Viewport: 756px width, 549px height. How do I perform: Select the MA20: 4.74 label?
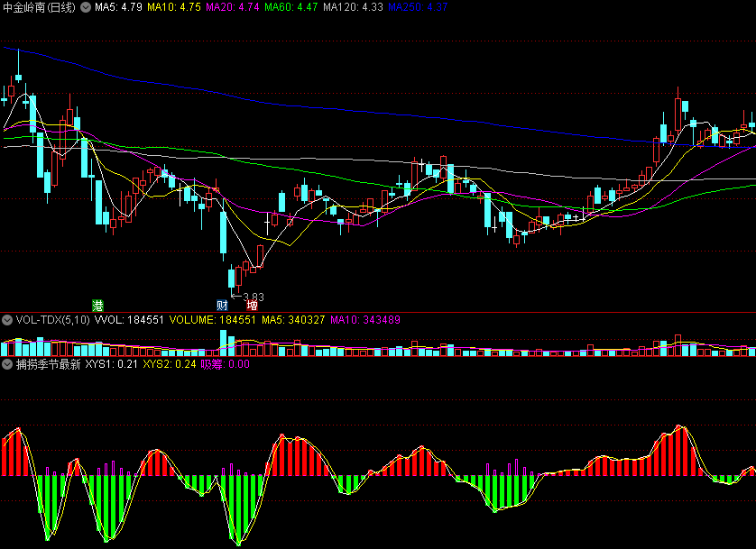pyautogui.click(x=233, y=7)
